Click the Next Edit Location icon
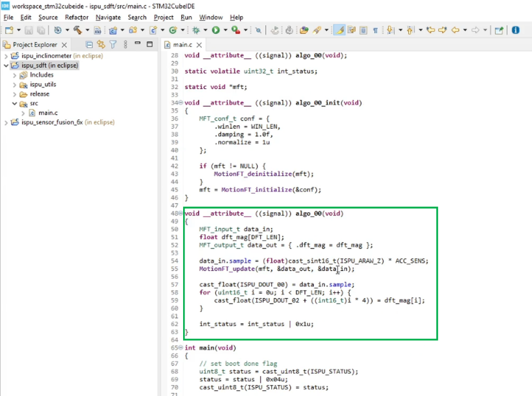Viewport: 532px width, 396px height. coord(443,30)
